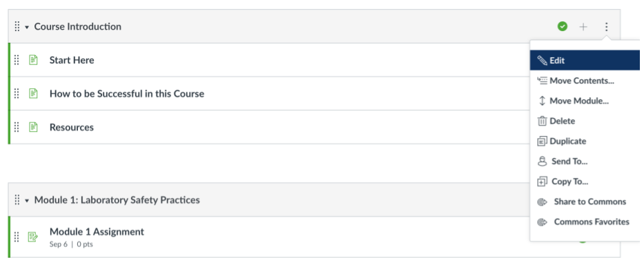
Task: Choose Move Contents... in the menu
Action: click(585, 81)
